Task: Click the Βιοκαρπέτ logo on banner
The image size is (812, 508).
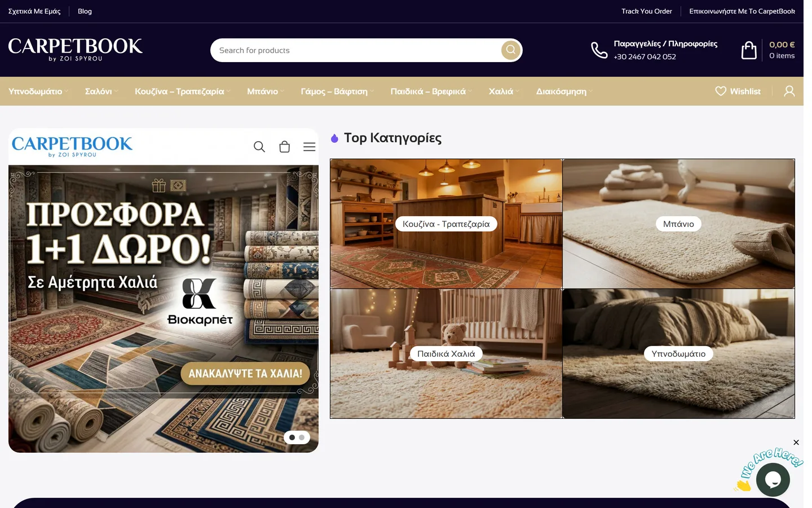Action: coord(200,301)
